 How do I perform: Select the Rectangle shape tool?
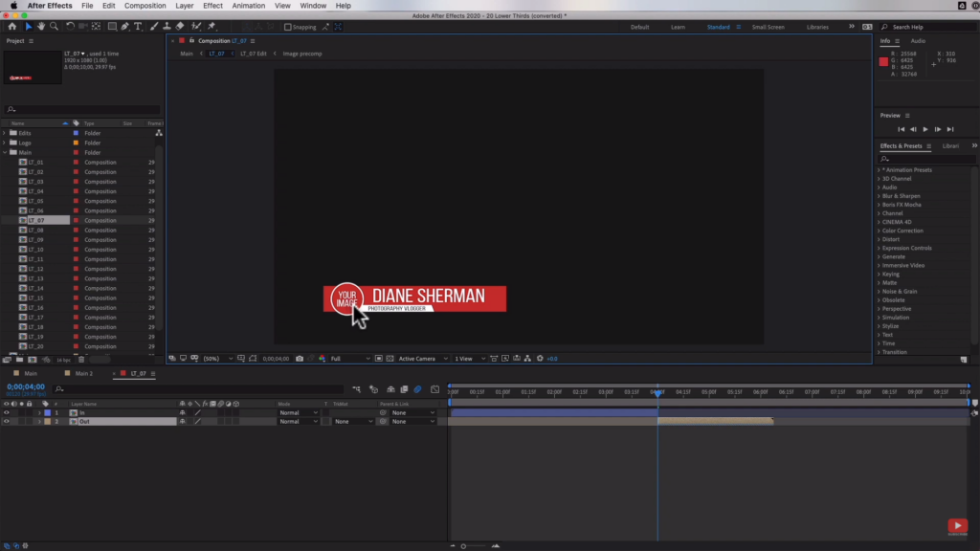tap(112, 26)
